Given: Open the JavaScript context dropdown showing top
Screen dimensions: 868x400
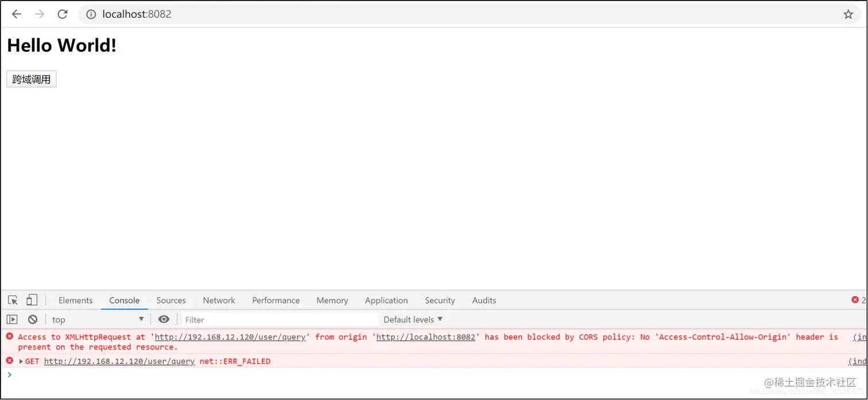Looking at the screenshot, I should pyautogui.click(x=98, y=320).
